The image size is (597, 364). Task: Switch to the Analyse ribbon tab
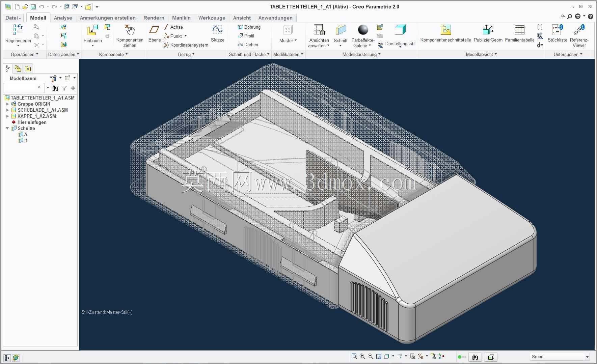pyautogui.click(x=63, y=18)
